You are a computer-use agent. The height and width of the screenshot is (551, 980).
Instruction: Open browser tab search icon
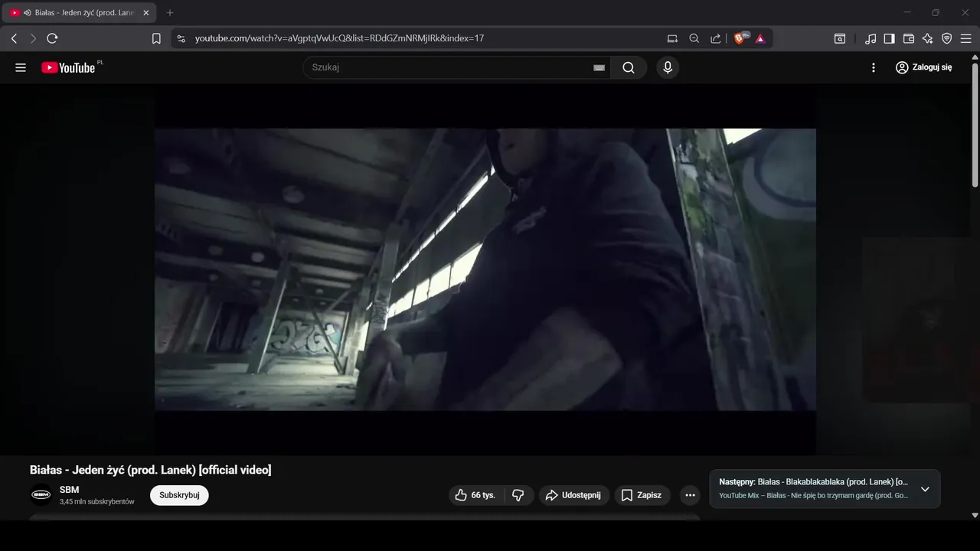pos(840,38)
